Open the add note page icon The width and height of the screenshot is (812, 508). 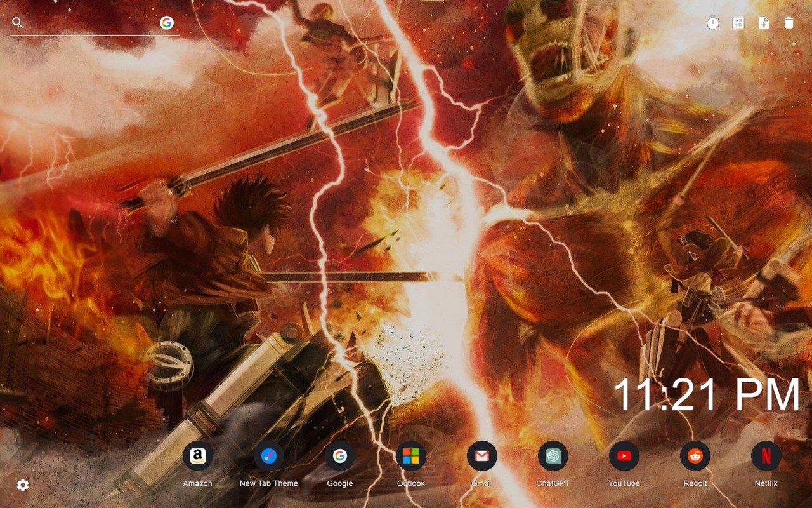[764, 23]
